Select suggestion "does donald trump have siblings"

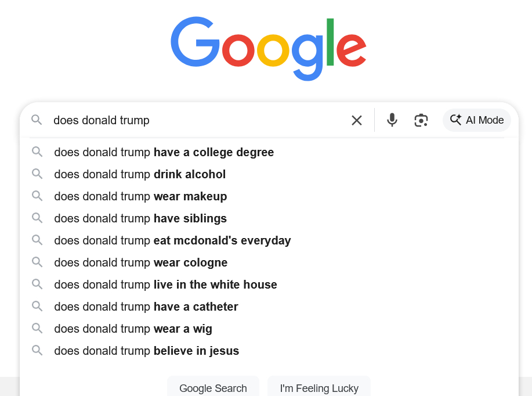coord(140,218)
